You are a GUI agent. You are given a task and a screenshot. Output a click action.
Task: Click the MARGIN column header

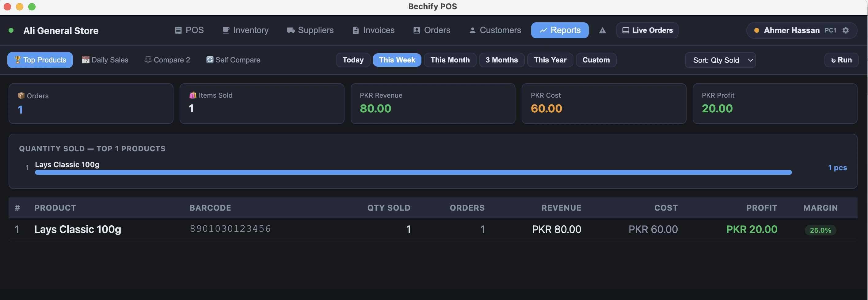pyautogui.click(x=820, y=208)
